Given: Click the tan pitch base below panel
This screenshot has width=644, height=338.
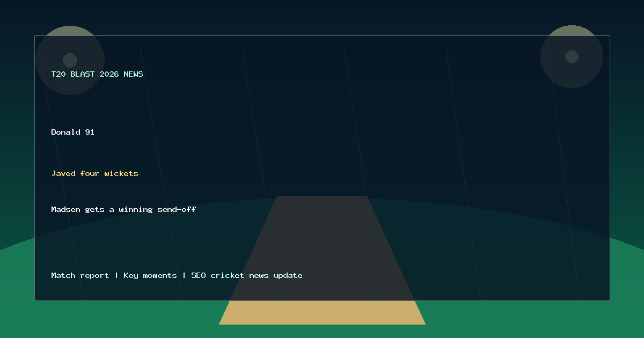Looking at the screenshot, I should pos(322,313).
